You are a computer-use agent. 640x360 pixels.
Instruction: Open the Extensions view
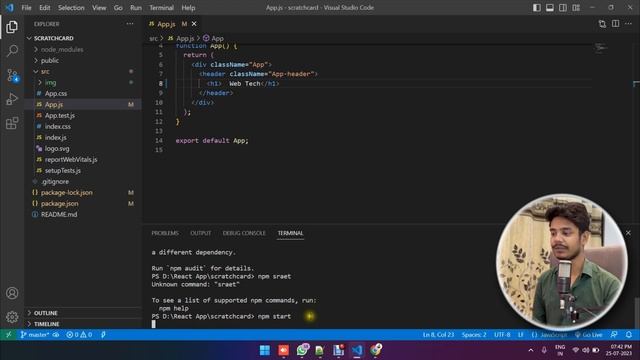(12, 123)
